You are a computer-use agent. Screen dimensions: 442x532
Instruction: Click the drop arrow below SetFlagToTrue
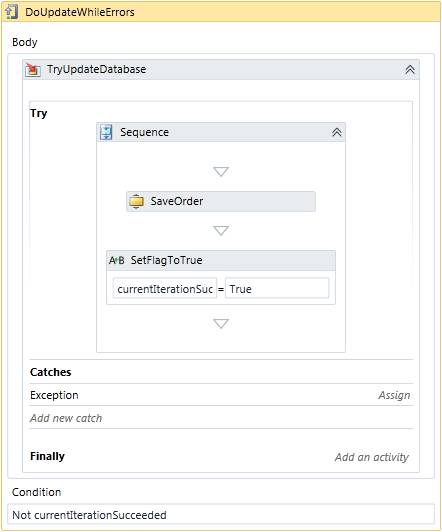coord(221,323)
